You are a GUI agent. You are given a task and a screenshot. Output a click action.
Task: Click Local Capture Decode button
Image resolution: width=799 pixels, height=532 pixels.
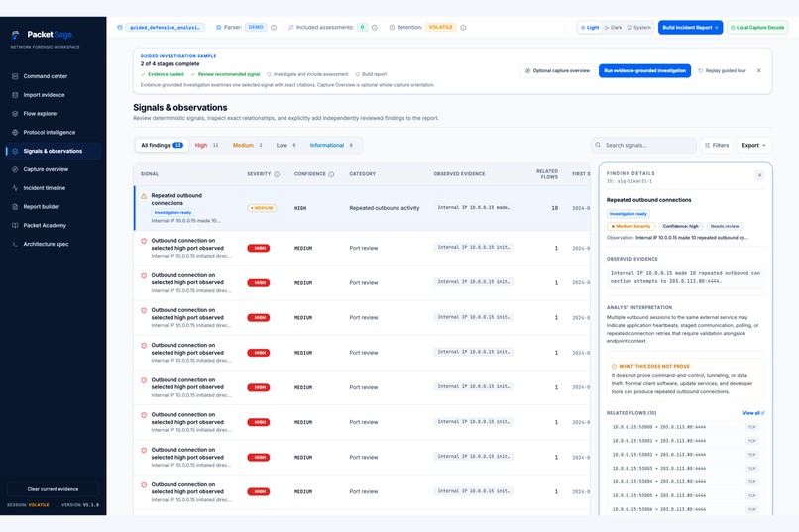click(x=757, y=28)
